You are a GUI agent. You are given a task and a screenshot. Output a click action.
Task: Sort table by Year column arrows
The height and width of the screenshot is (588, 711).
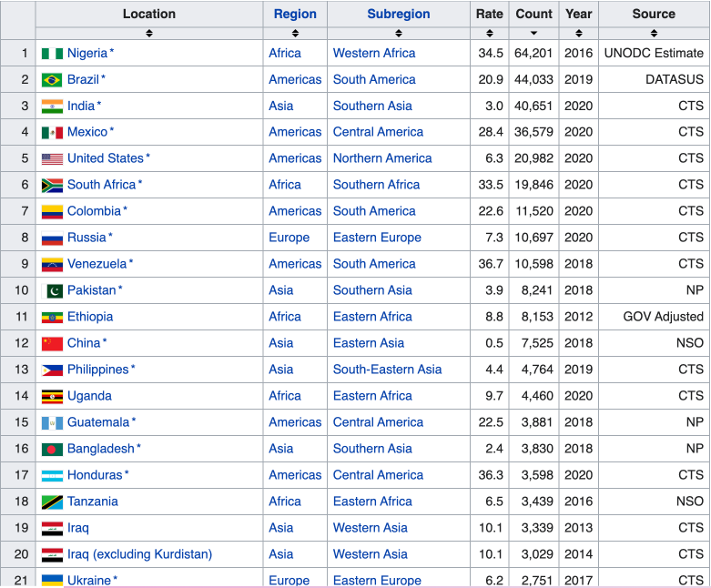click(578, 34)
